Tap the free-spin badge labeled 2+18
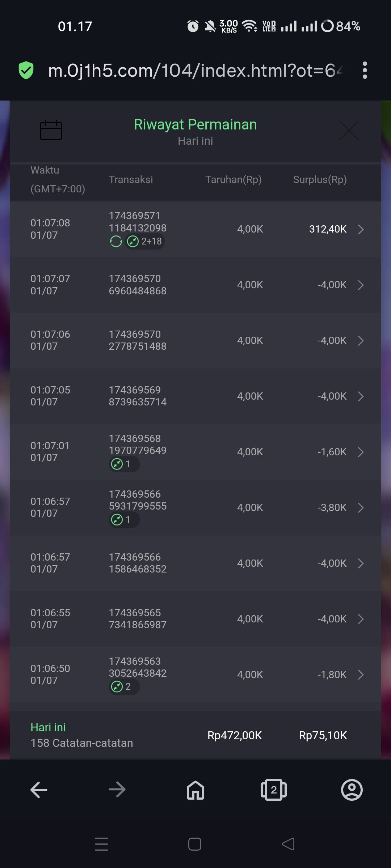The image size is (391, 868). point(145,241)
